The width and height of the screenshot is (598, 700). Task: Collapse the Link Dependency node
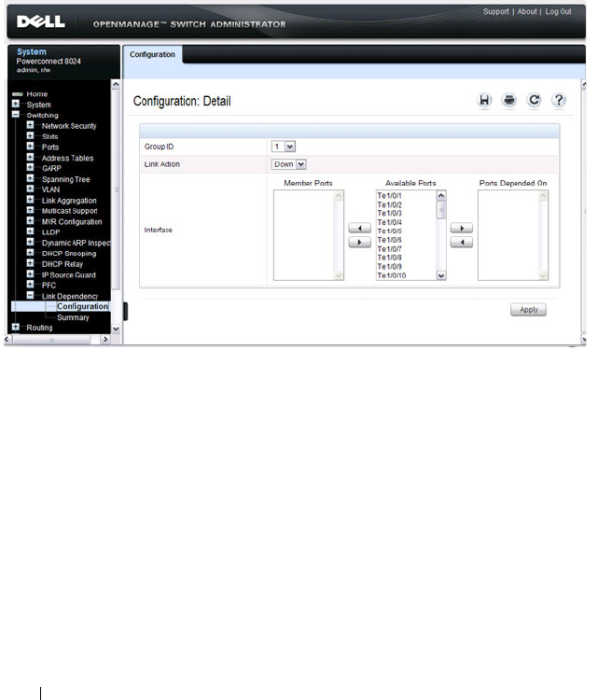[30, 296]
